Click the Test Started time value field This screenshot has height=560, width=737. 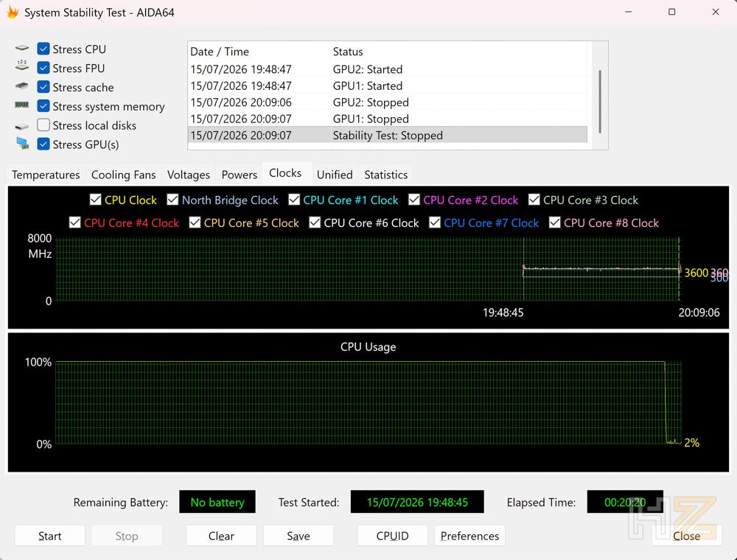click(417, 502)
